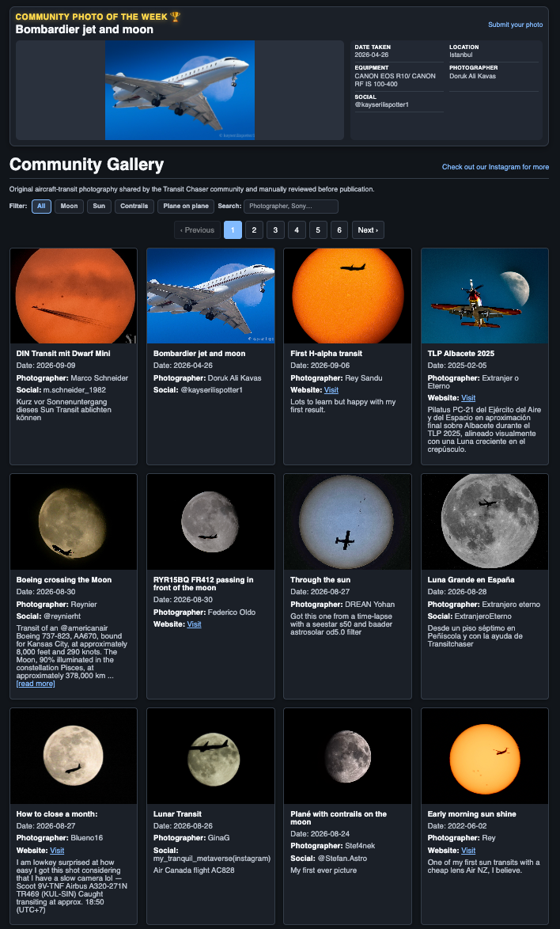Go to gallery page 4
This screenshot has width=560, height=929.
[x=297, y=230]
